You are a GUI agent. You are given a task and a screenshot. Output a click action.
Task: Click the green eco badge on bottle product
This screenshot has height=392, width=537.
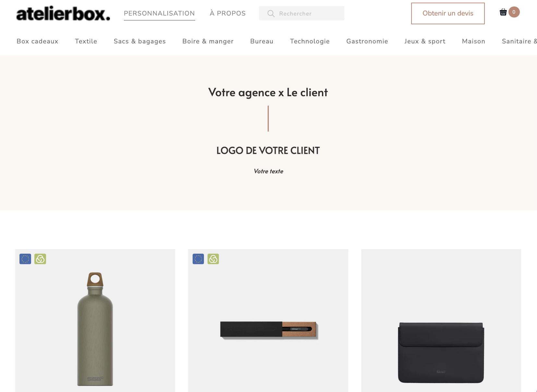click(40, 259)
